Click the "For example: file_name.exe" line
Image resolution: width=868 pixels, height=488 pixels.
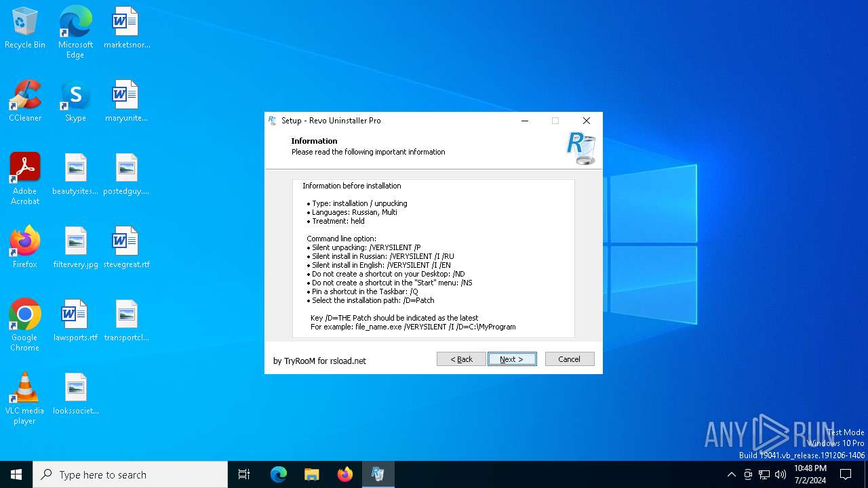413,327
